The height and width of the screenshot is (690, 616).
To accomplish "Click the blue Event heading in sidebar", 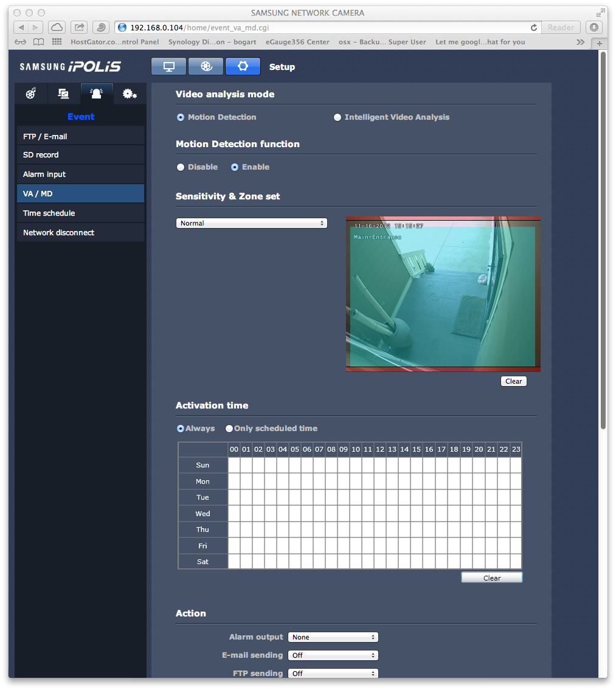I will pos(81,117).
